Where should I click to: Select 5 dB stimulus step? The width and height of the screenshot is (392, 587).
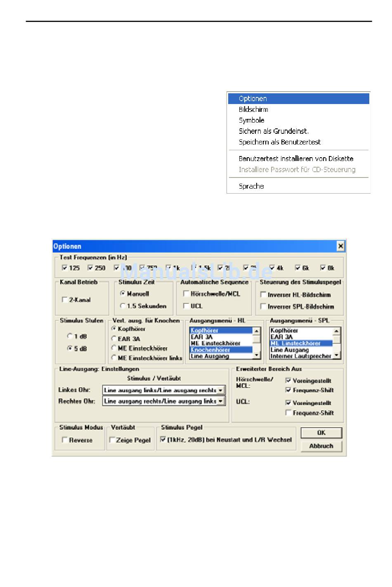click(70, 348)
